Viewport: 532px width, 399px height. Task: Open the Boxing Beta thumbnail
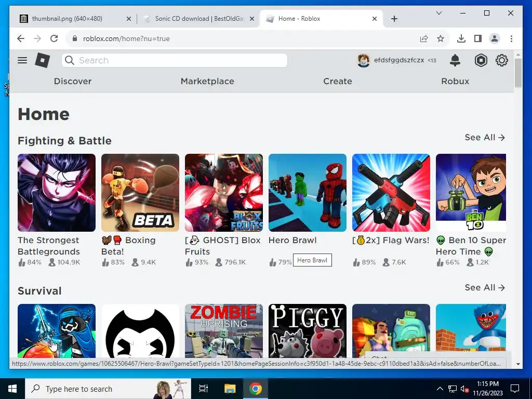[140, 193]
